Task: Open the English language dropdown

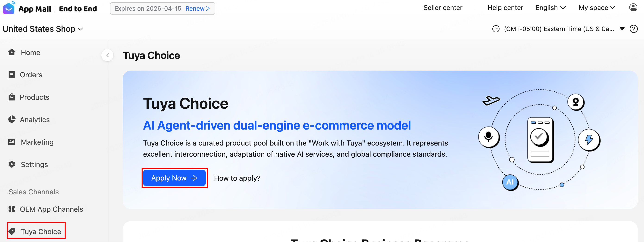Action: (x=550, y=8)
